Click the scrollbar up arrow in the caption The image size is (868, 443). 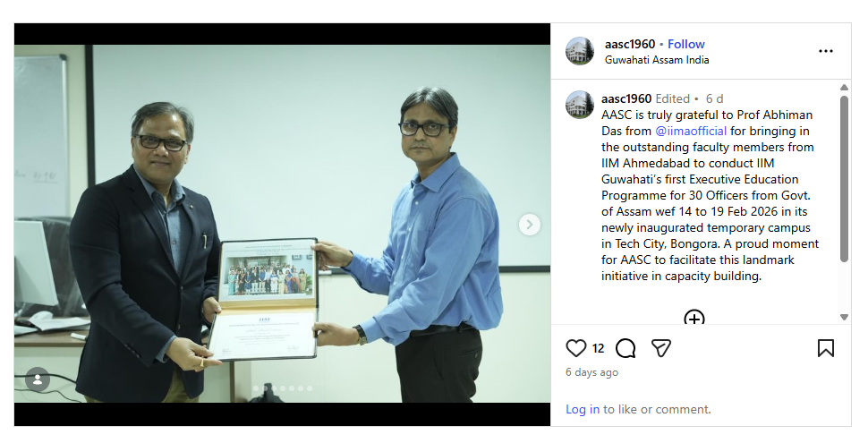[844, 88]
